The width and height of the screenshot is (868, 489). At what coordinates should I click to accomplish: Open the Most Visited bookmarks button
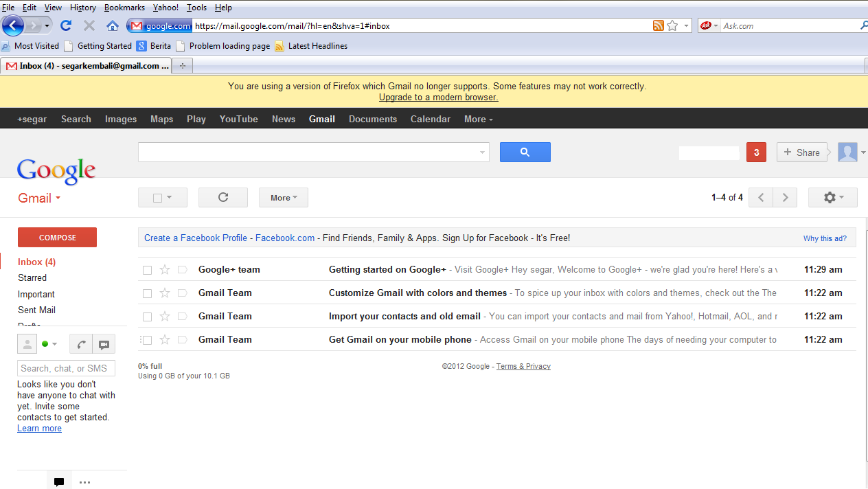click(30, 46)
